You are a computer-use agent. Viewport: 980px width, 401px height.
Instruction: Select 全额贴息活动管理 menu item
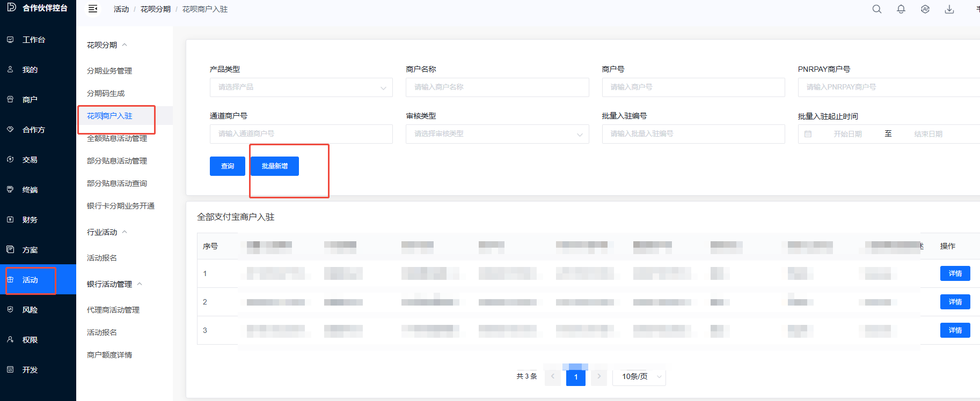[x=117, y=138]
